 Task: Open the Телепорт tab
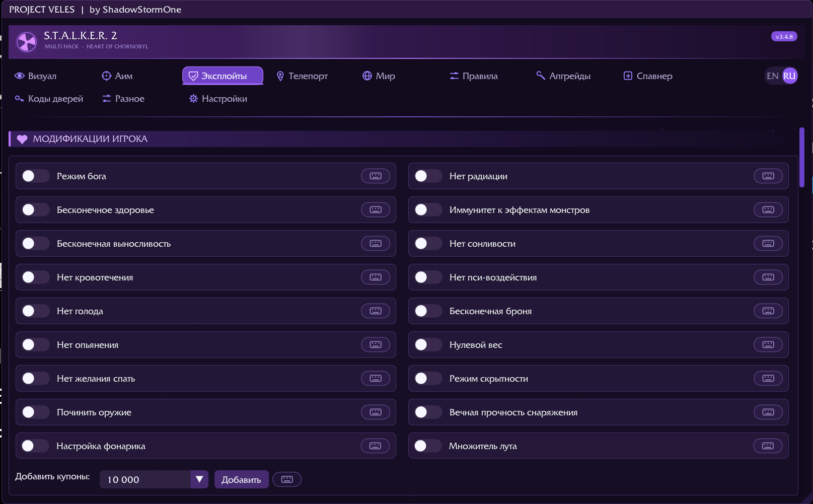pos(302,76)
